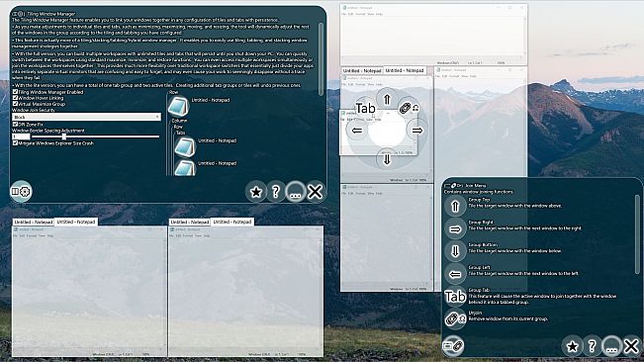Click the star favorite icon in Join Menu panel
Screen dimensions: 644x362
[x=572, y=346]
